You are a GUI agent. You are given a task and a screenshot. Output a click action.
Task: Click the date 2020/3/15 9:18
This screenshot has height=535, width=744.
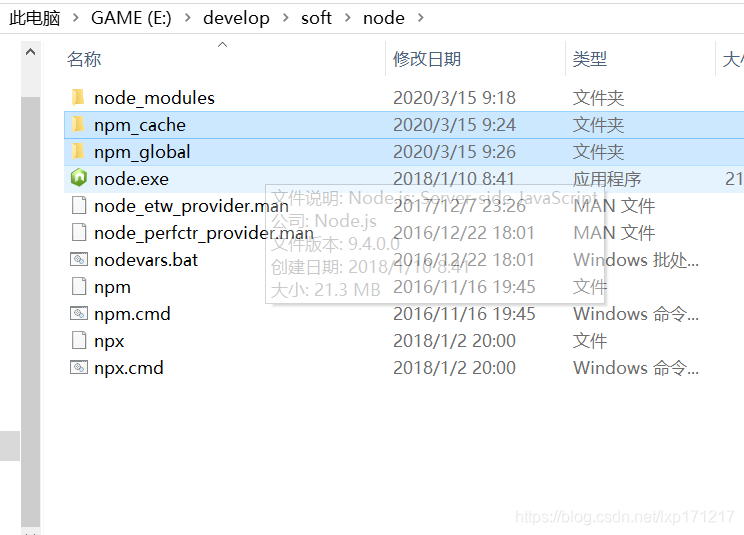(x=454, y=98)
